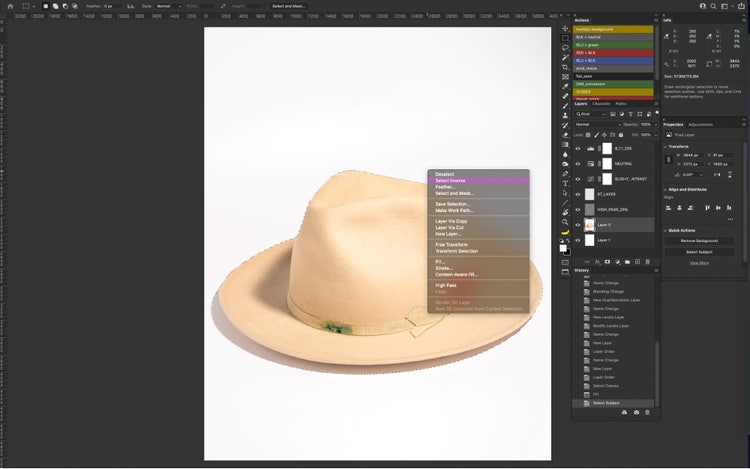Select the Move tool in the toolbar
Screen dimensions: 750x469
point(566,28)
